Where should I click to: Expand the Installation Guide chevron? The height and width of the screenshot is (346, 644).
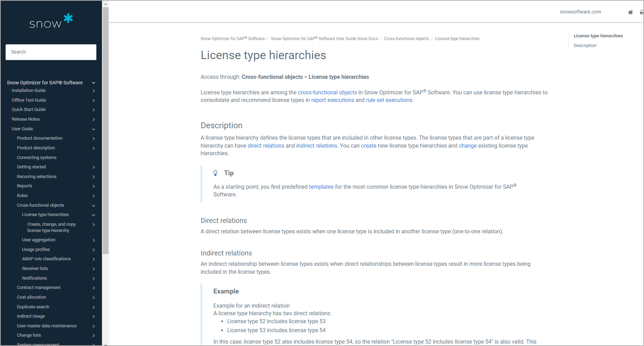click(94, 91)
